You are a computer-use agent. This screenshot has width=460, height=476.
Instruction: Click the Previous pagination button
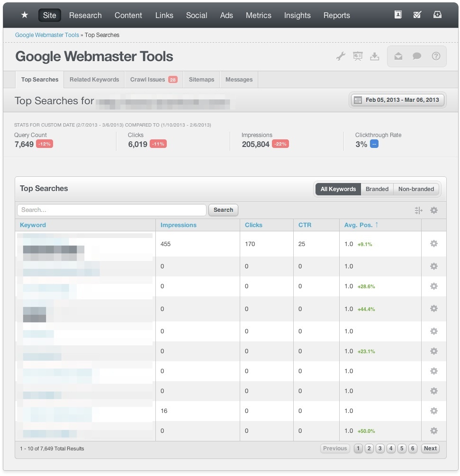click(335, 449)
